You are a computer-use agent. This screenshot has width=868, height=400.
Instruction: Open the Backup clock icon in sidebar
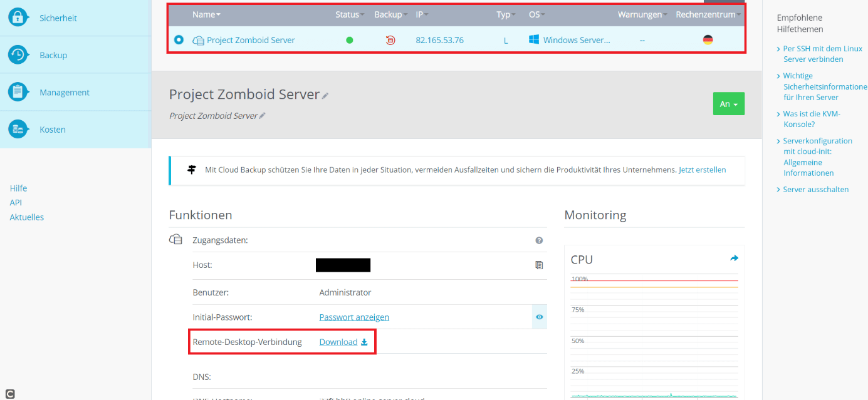[x=18, y=55]
